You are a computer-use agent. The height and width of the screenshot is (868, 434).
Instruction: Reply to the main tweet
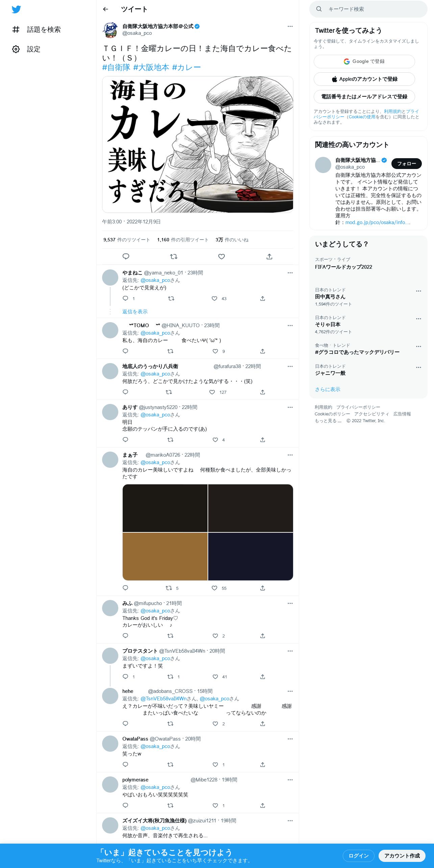coord(126,257)
